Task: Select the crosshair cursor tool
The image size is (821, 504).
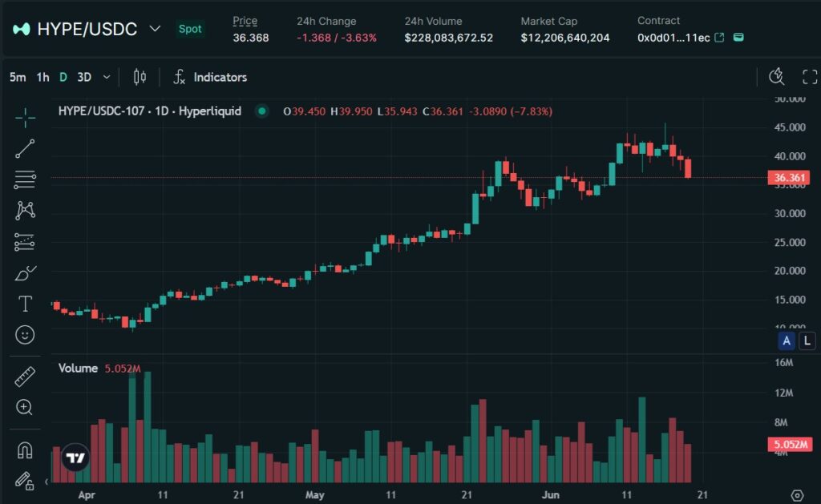Action: [25, 118]
